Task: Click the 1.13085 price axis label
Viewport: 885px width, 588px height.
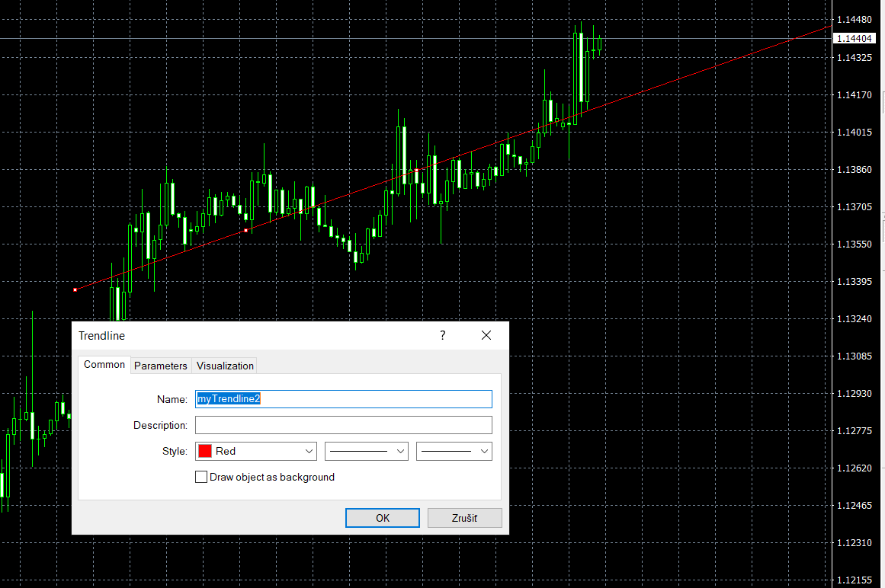Action: [x=854, y=356]
